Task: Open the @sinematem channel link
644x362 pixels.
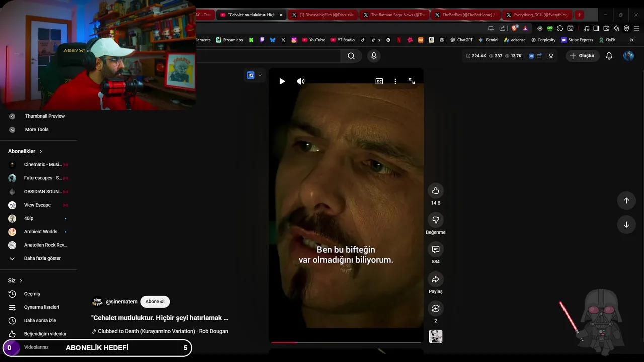Action: [122, 302]
